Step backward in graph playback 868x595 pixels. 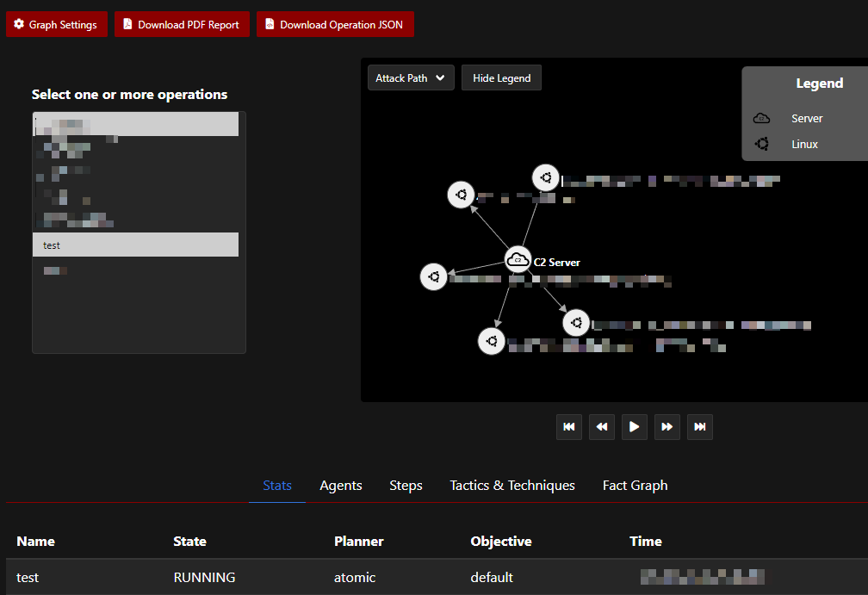click(x=602, y=427)
